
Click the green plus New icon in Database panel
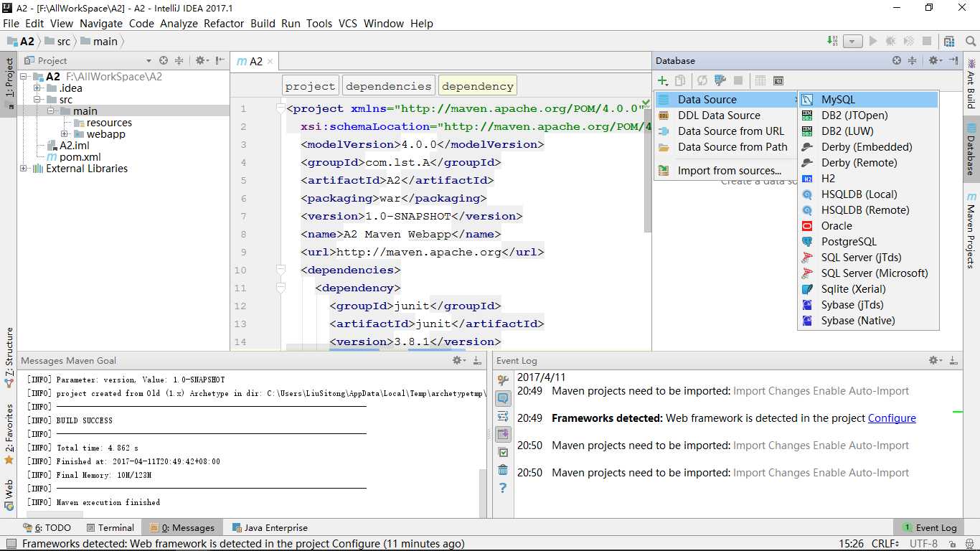pyautogui.click(x=663, y=81)
